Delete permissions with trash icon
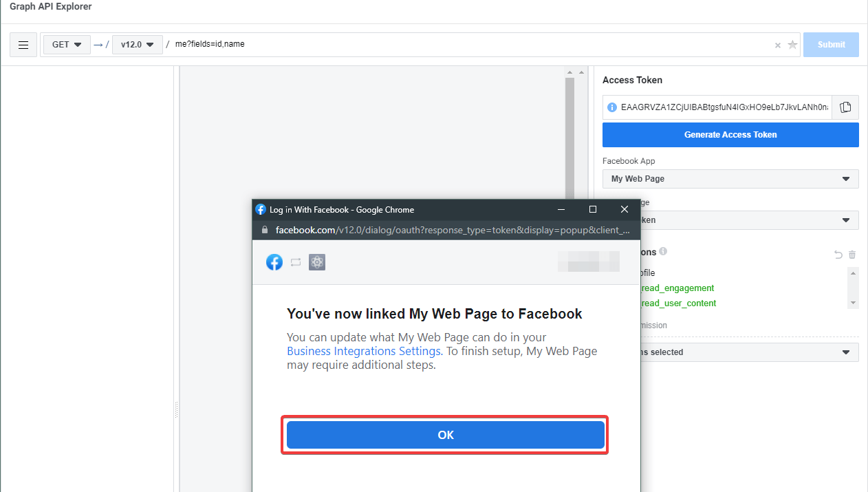Screen dimensions: 868x492 click(852, 255)
